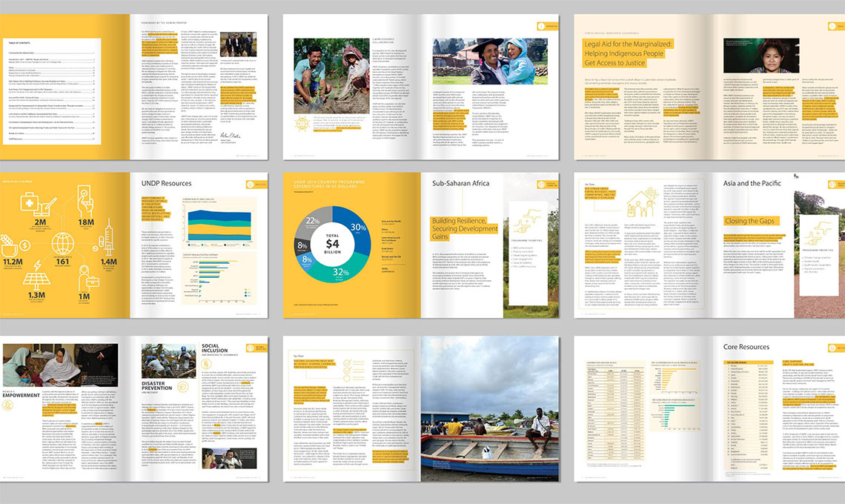Click the syringe icon beside 1.4M

pyautogui.click(x=108, y=239)
